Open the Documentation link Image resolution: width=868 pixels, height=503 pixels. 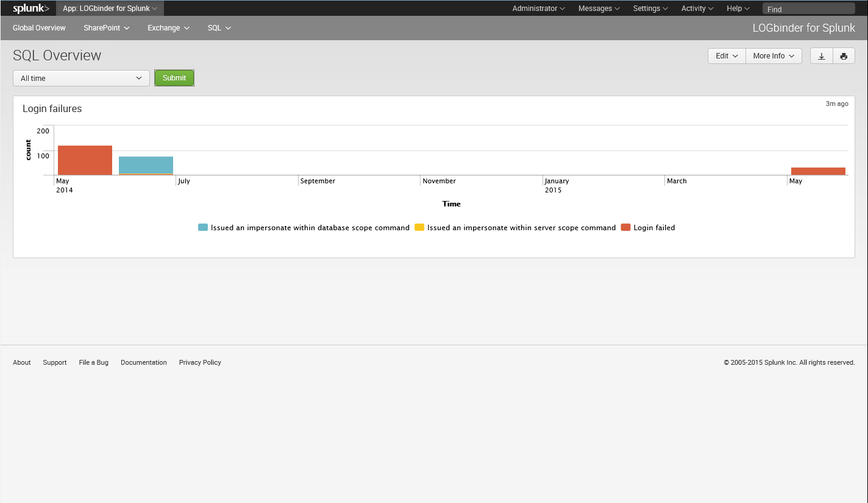[x=144, y=362]
